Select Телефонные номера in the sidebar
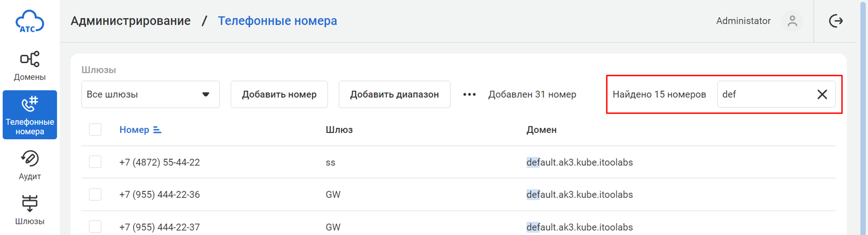 30,115
